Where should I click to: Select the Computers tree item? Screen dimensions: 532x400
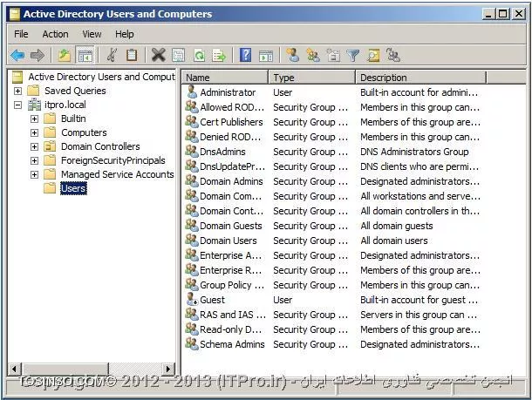pyautogui.click(x=84, y=132)
